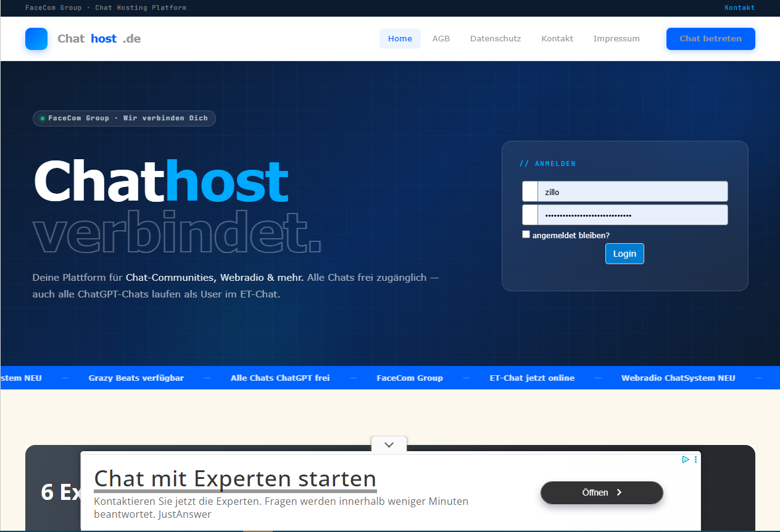Open the AGB page from the navigation

pos(441,38)
